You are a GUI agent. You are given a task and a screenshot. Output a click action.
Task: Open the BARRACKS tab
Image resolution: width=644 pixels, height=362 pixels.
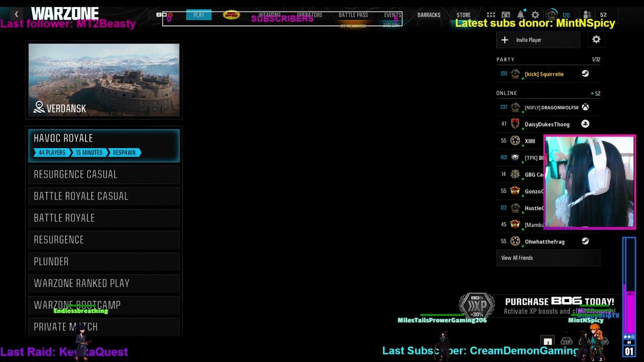coord(429,15)
